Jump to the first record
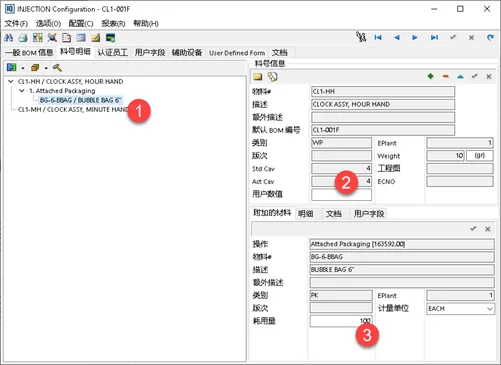Image resolution: width=501 pixels, height=365 pixels. [378, 37]
